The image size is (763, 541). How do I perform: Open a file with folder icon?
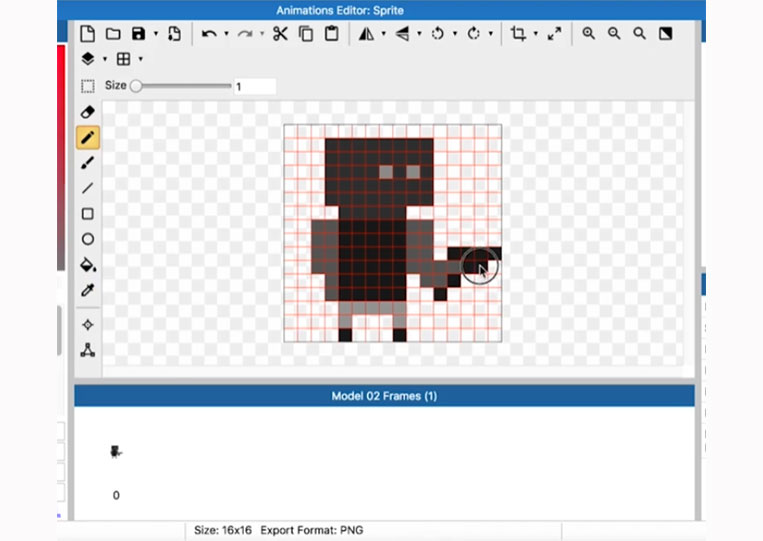(x=113, y=34)
